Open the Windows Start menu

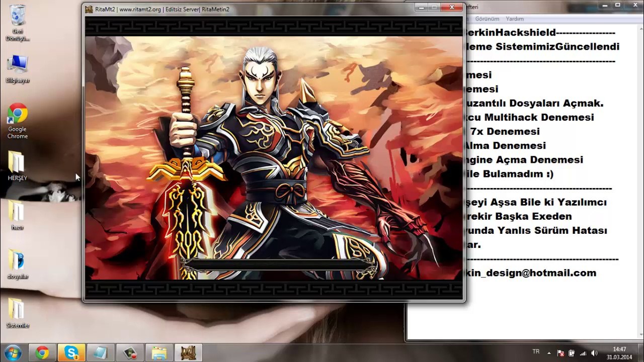12,352
